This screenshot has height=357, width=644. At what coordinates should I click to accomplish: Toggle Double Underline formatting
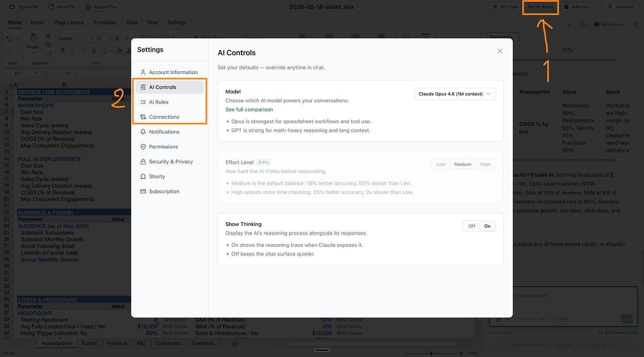(93, 50)
